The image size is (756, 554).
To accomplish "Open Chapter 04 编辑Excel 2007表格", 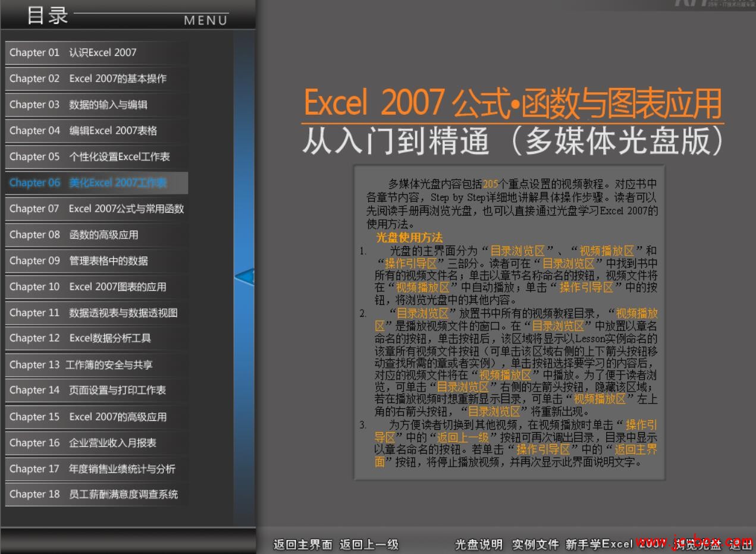I will point(96,131).
